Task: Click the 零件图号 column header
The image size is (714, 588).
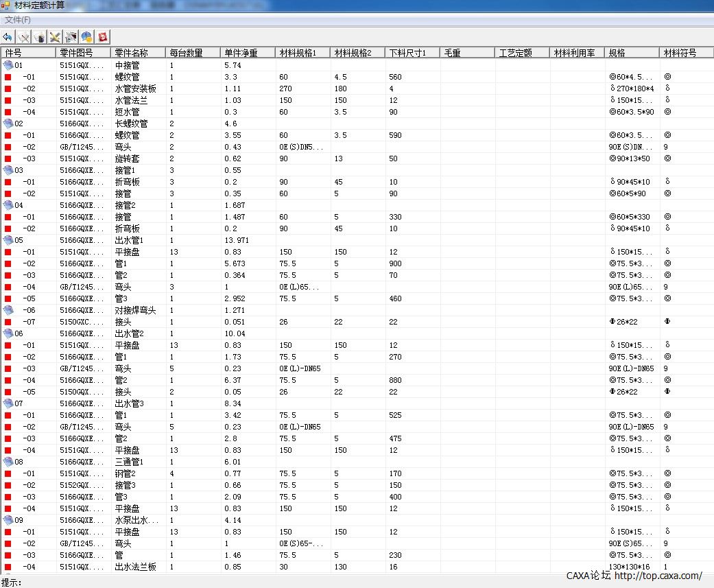Action: tap(83, 53)
